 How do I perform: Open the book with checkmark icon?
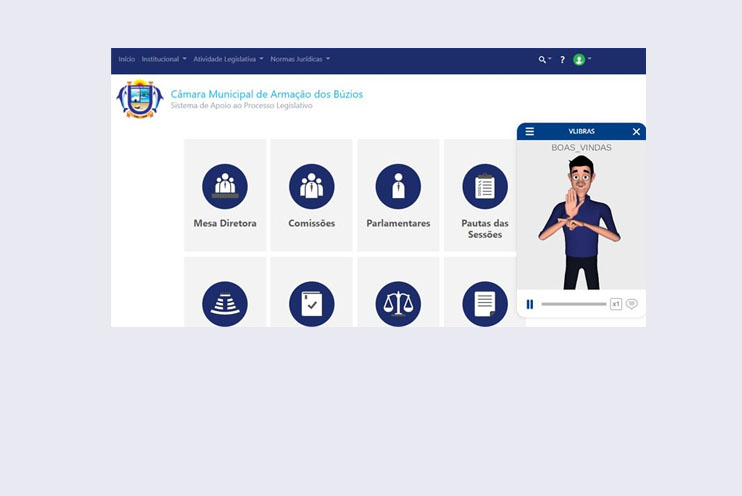pos(311,304)
